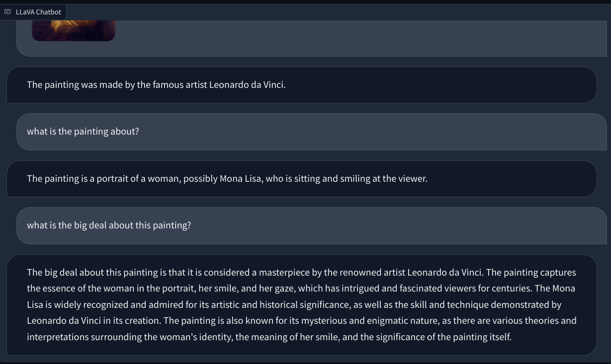The height and width of the screenshot is (364, 611).
Task: Click inside the chatbot conversation panel
Action: click(305, 199)
